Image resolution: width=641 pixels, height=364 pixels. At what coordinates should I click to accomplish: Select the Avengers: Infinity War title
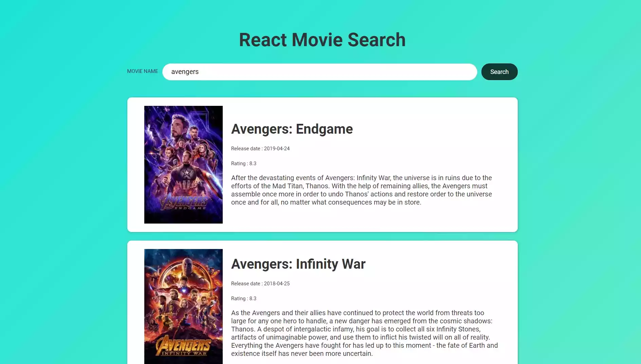[298, 264]
